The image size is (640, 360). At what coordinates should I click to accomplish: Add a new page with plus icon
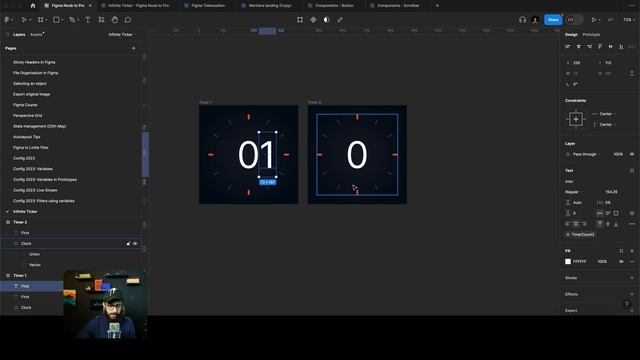tap(133, 48)
